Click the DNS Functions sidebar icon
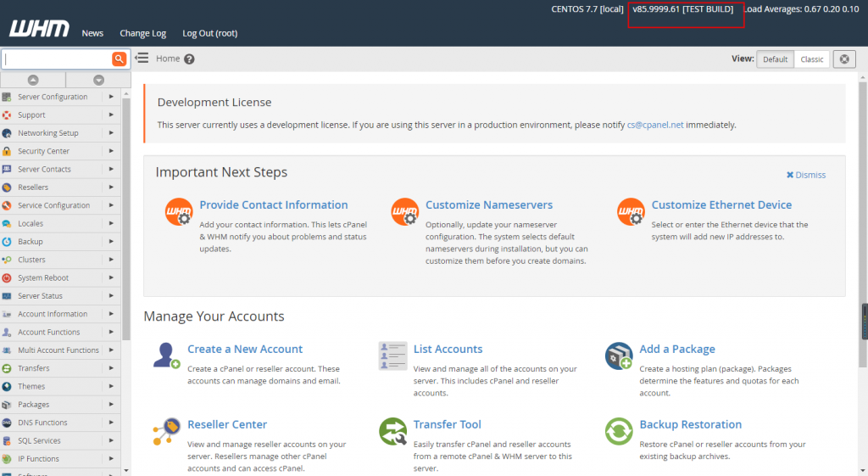The width and height of the screenshot is (868, 476). [x=7, y=423]
